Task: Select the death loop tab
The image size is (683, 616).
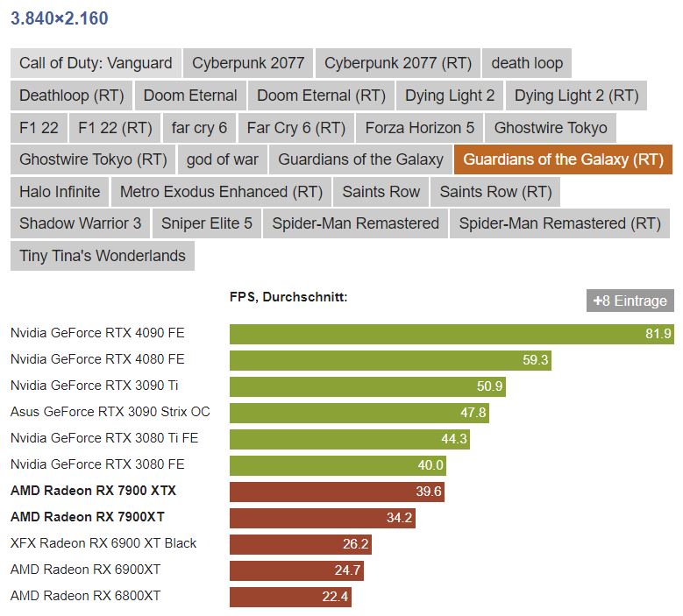Action: tap(527, 63)
